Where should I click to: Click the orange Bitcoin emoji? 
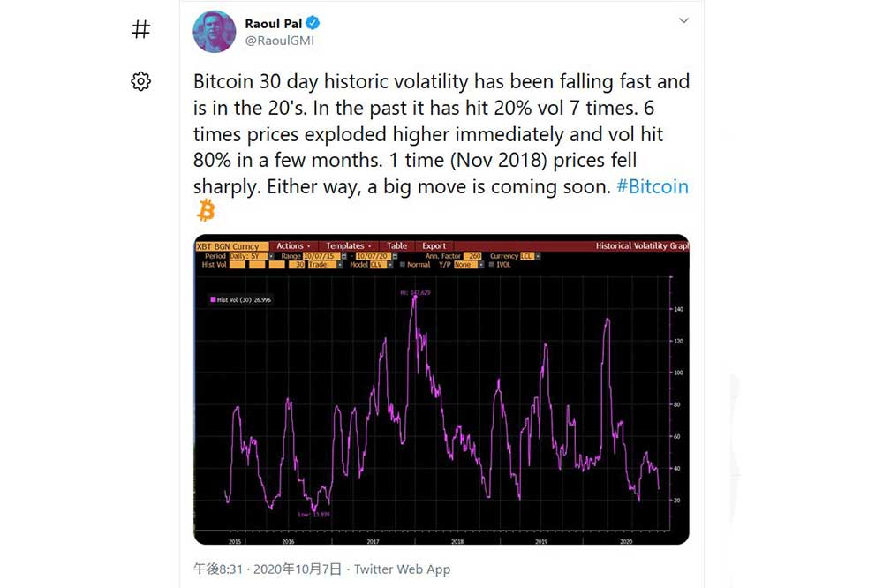click(x=206, y=211)
